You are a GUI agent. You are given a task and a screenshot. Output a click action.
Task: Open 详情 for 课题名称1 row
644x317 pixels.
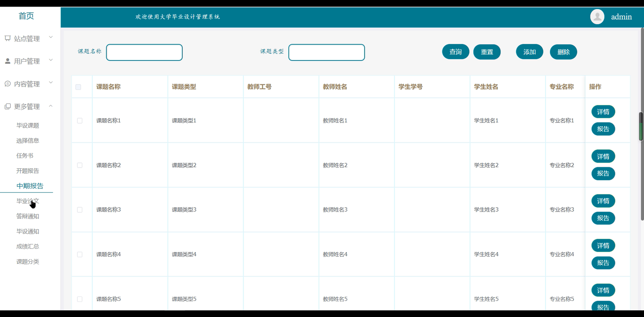(603, 112)
